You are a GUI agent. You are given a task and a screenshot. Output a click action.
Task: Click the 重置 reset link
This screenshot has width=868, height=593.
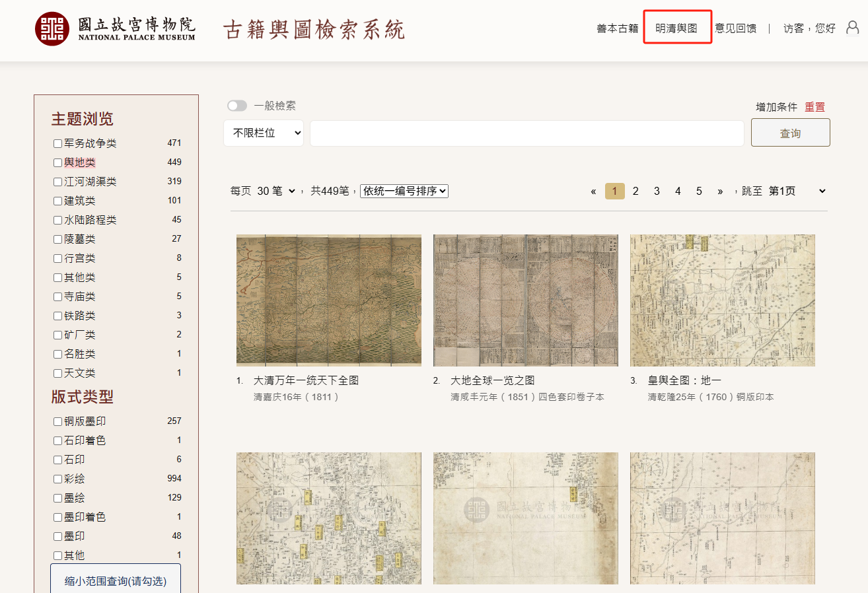[814, 107]
